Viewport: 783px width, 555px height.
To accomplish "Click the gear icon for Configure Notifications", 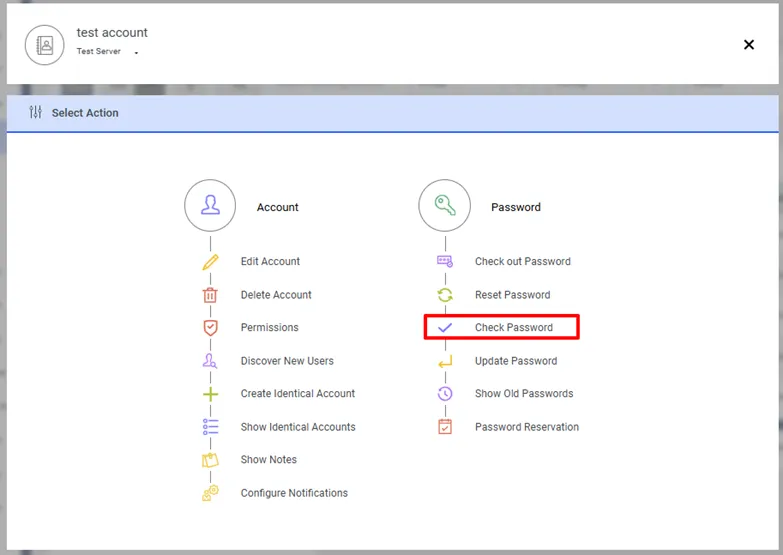I will click(x=210, y=493).
